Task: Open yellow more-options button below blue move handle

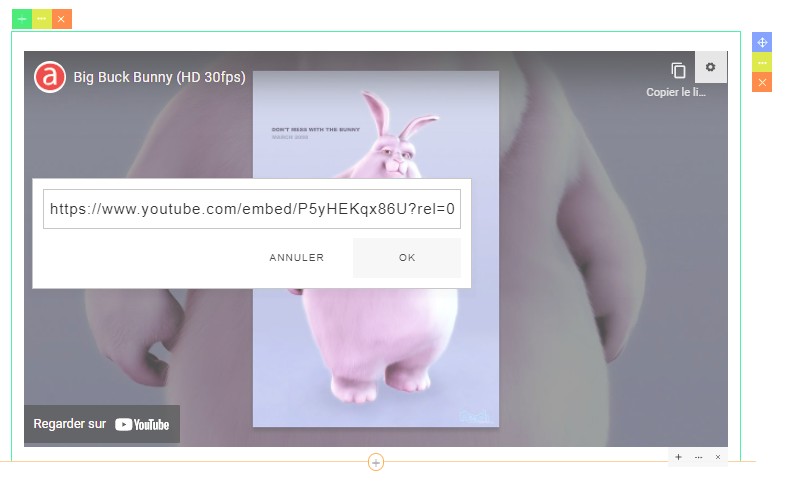Action: coord(762,62)
